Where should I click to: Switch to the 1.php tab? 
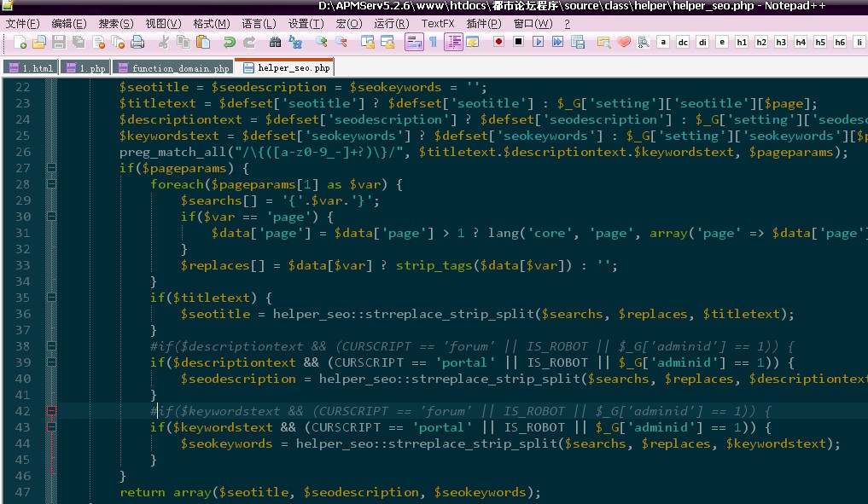(86, 67)
